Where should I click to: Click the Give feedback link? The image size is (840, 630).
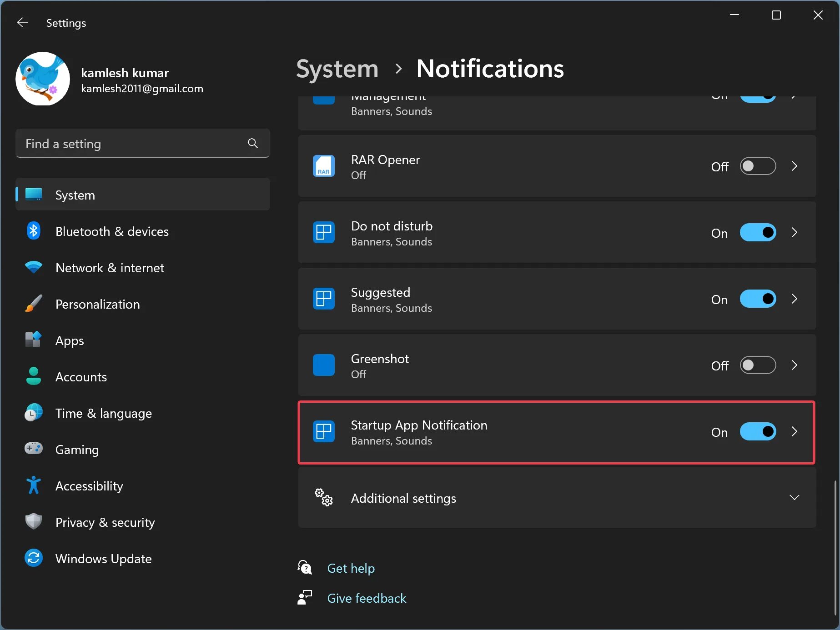tap(367, 598)
